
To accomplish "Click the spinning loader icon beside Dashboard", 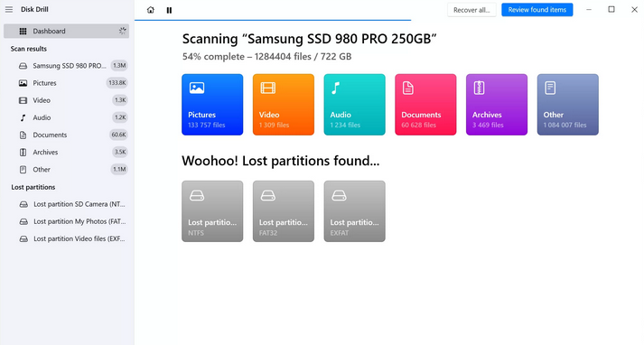I will coord(123,31).
